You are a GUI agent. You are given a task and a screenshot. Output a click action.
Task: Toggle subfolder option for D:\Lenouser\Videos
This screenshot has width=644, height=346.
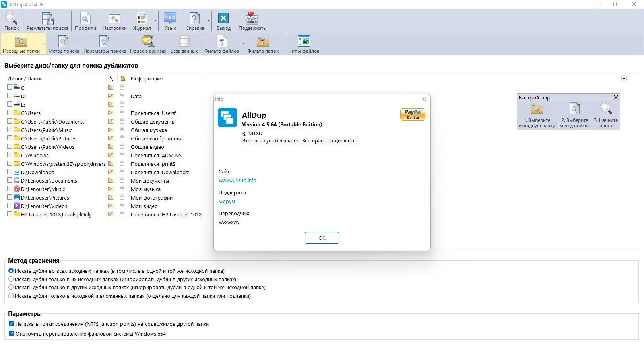111,206
